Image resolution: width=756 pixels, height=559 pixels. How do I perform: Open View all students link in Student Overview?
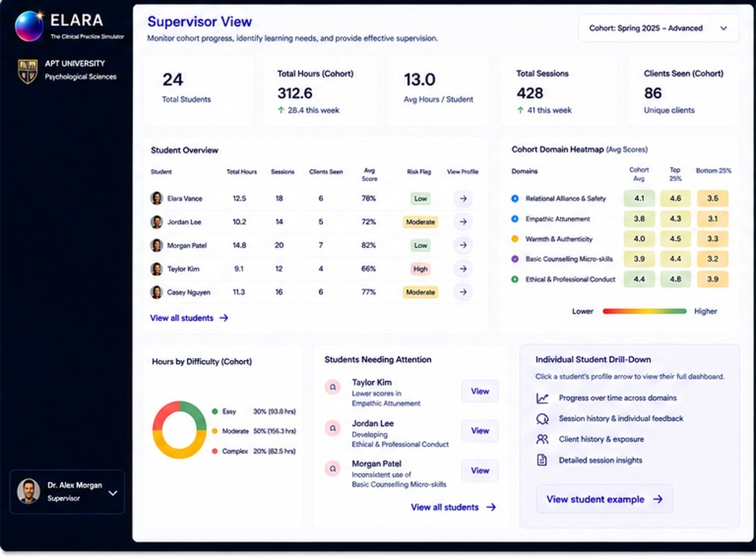[x=189, y=318]
